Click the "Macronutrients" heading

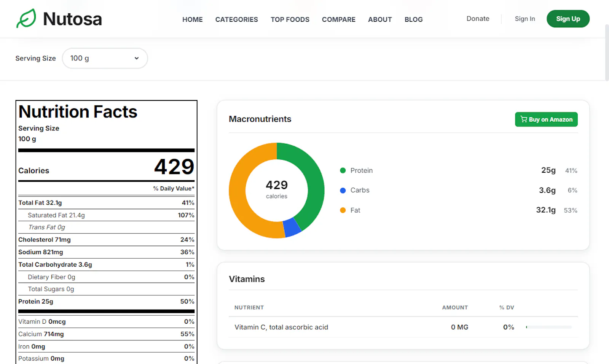click(x=260, y=119)
